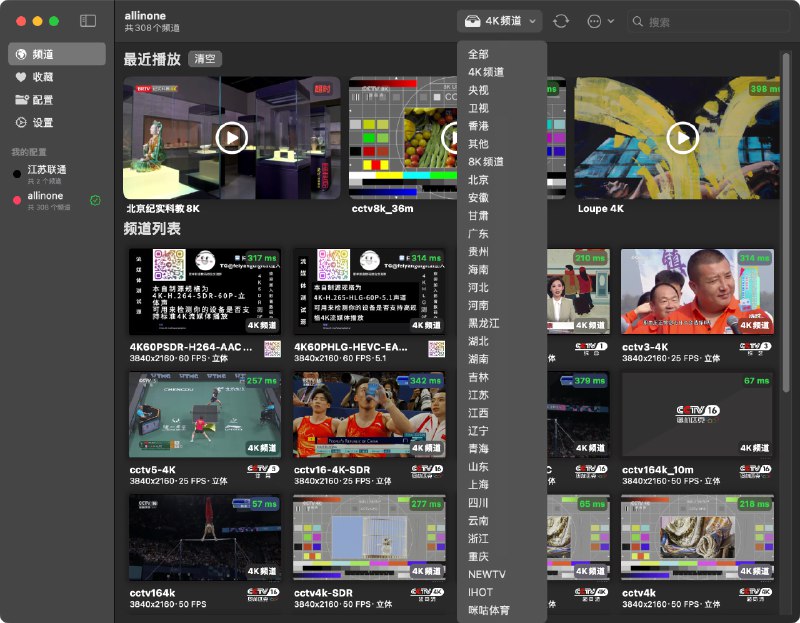
Task: Open the cctv164k_10m channel thumbnail
Action: (697, 414)
